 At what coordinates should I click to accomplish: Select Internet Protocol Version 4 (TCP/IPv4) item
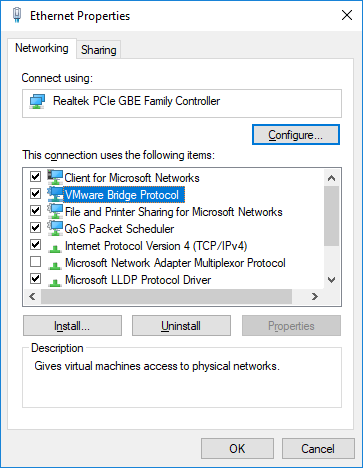(x=156, y=246)
